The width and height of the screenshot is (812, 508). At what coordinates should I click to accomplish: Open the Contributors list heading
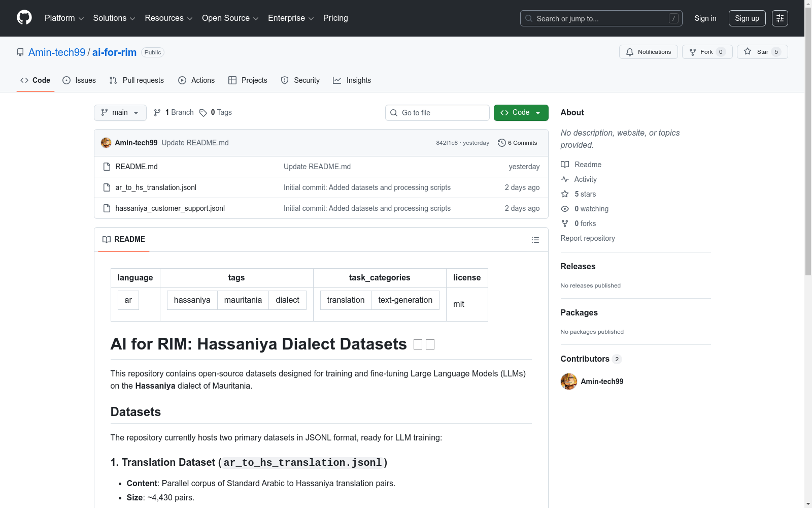(x=591, y=359)
